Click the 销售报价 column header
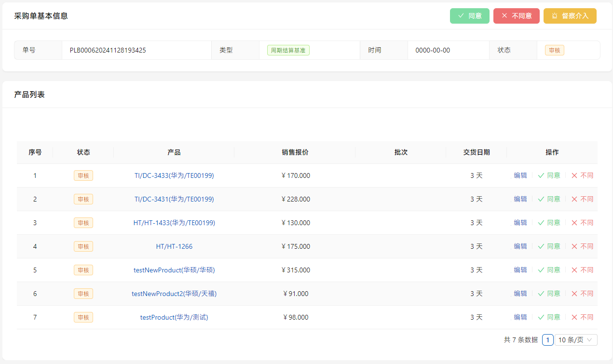 (295, 152)
